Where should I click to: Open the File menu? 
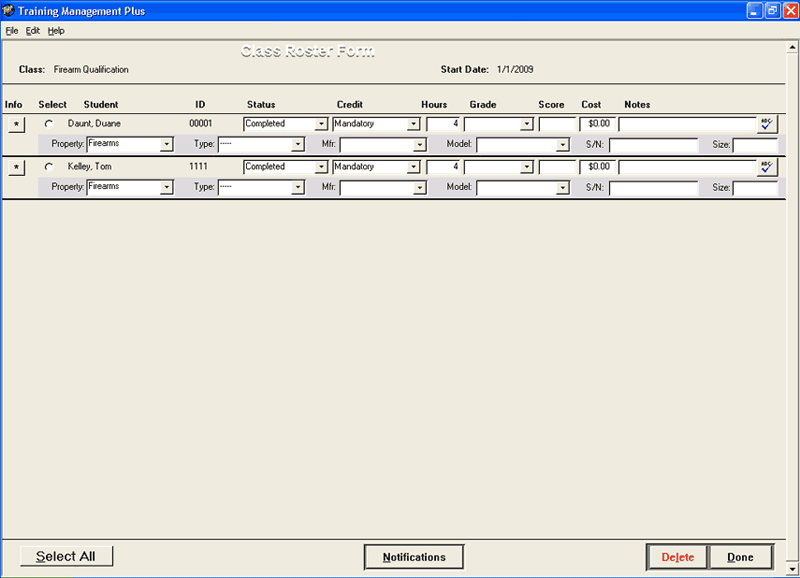(x=12, y=30)
